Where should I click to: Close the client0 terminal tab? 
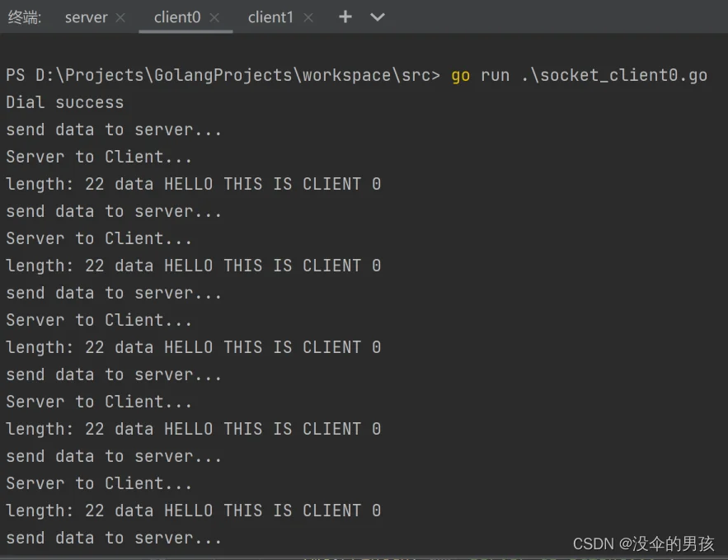coord(214,17)
